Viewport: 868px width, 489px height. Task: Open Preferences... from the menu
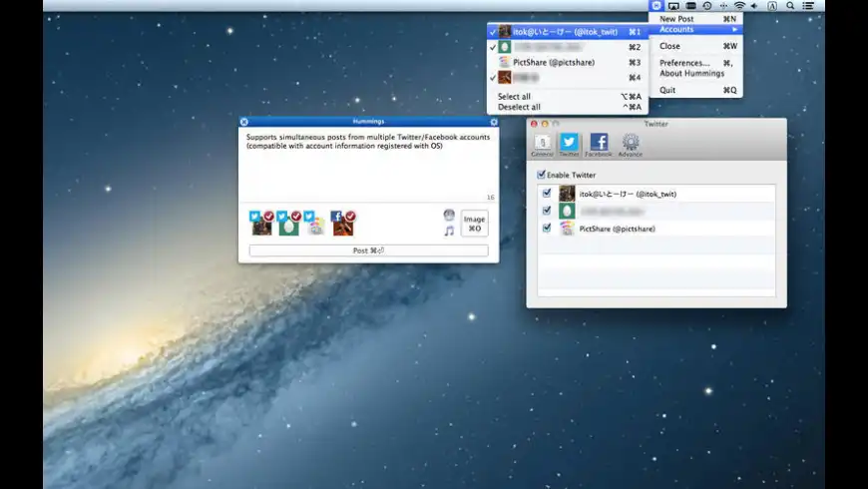[695, 63]
